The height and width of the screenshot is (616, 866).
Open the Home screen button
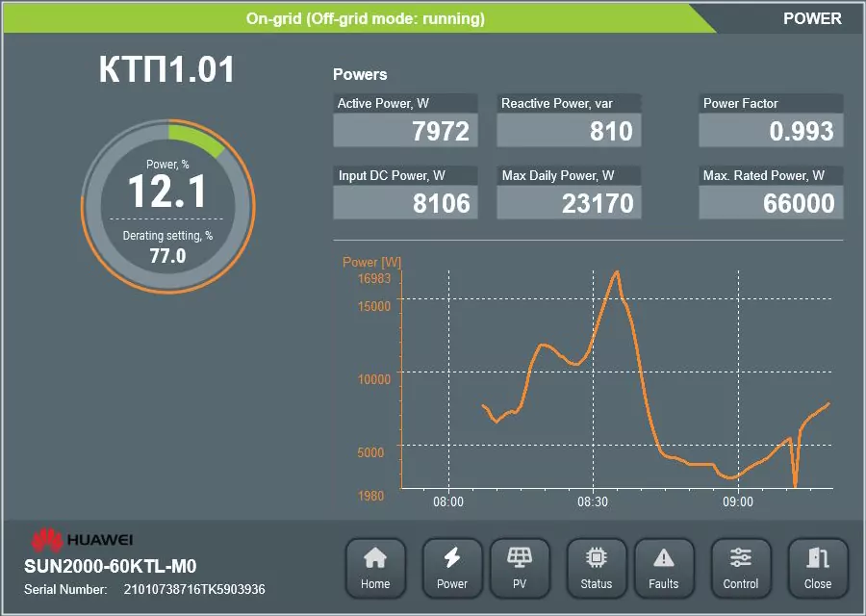[375, 569]
